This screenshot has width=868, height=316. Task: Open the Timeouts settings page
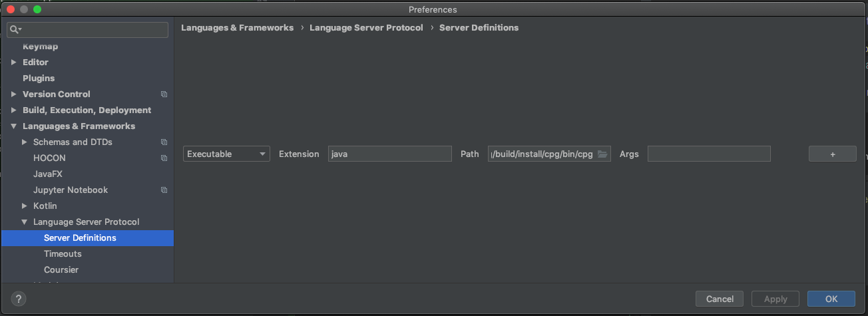[x=63, y=254]
